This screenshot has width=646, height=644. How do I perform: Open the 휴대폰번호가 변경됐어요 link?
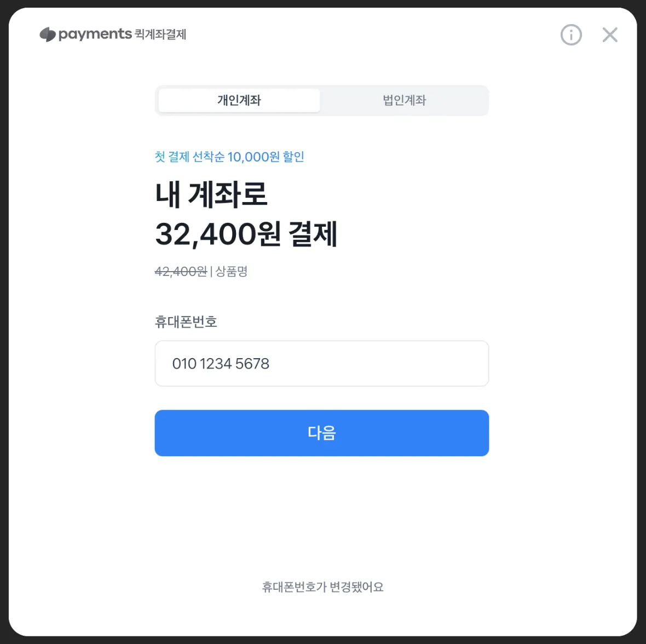[x=322, y=586]
